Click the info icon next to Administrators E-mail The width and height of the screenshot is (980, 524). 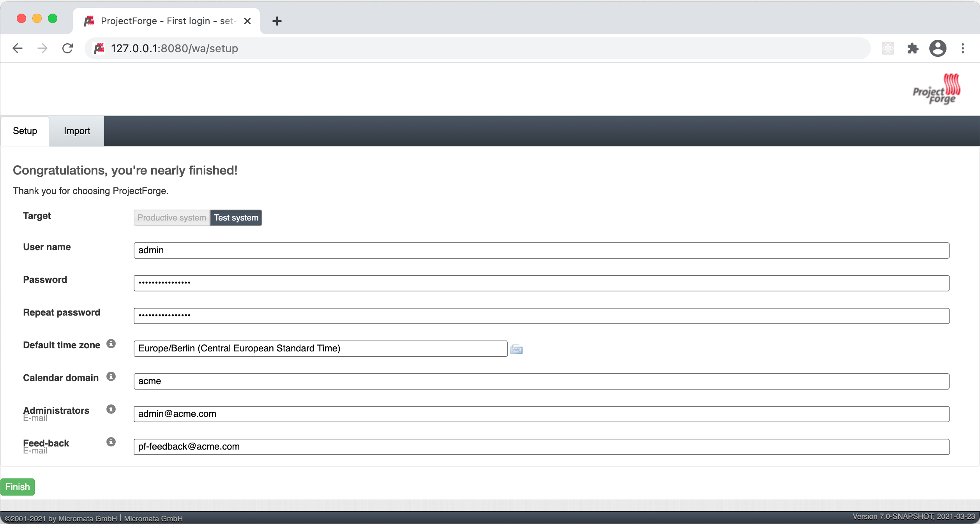point(111,409)
